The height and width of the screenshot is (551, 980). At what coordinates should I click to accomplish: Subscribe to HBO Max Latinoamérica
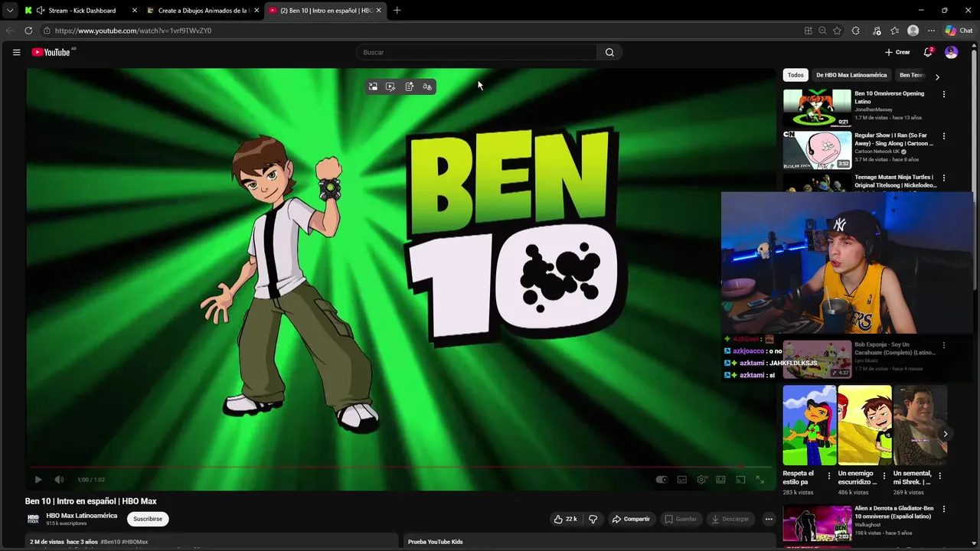click(148, 519)
